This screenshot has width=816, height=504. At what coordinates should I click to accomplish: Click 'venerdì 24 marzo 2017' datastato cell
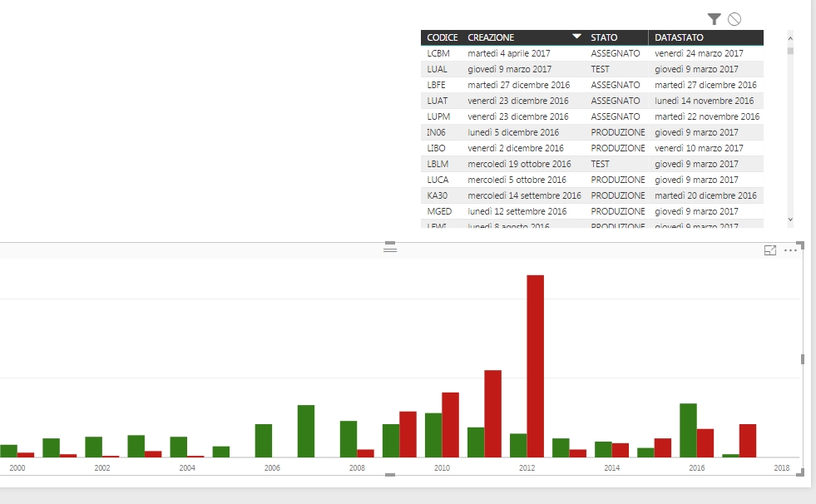point(699,53)
